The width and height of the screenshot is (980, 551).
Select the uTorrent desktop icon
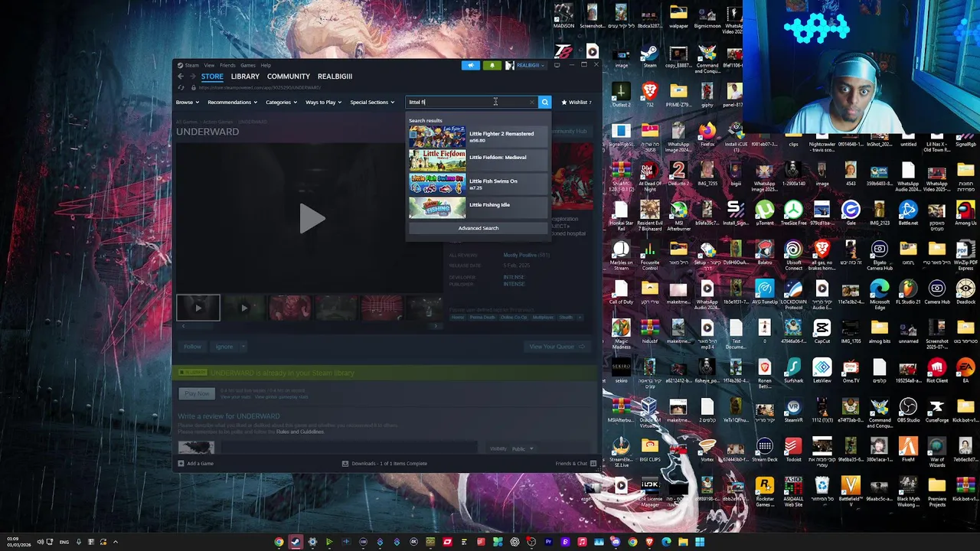[x=764, y=212]
